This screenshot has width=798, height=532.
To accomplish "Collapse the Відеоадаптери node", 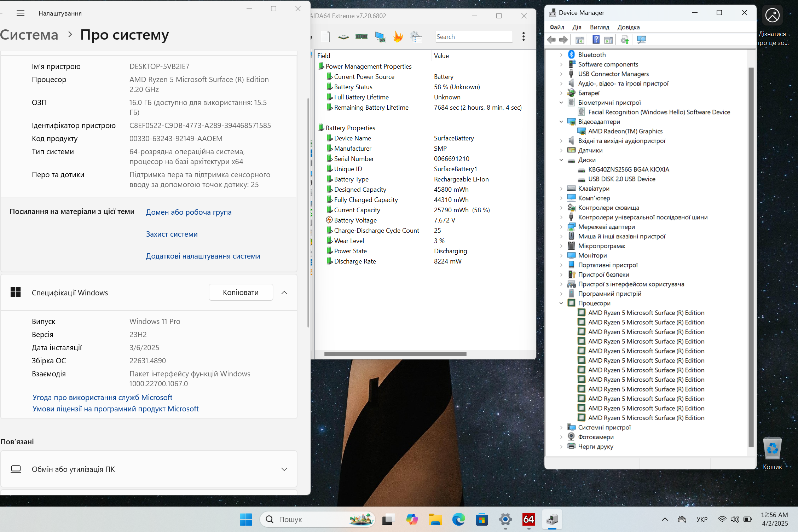I will (561, 122).
